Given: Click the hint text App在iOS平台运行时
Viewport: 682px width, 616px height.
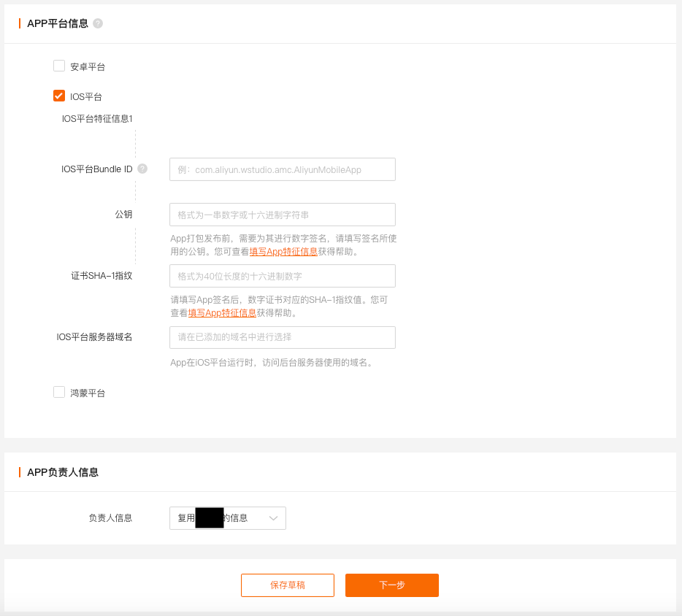Looking at the screenshot, I should pos(272,363).
